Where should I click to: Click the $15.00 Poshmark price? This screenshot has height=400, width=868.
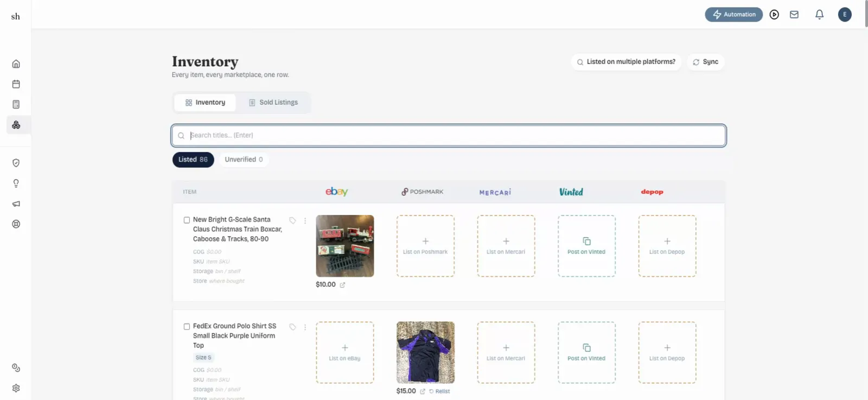coord(406,391)
